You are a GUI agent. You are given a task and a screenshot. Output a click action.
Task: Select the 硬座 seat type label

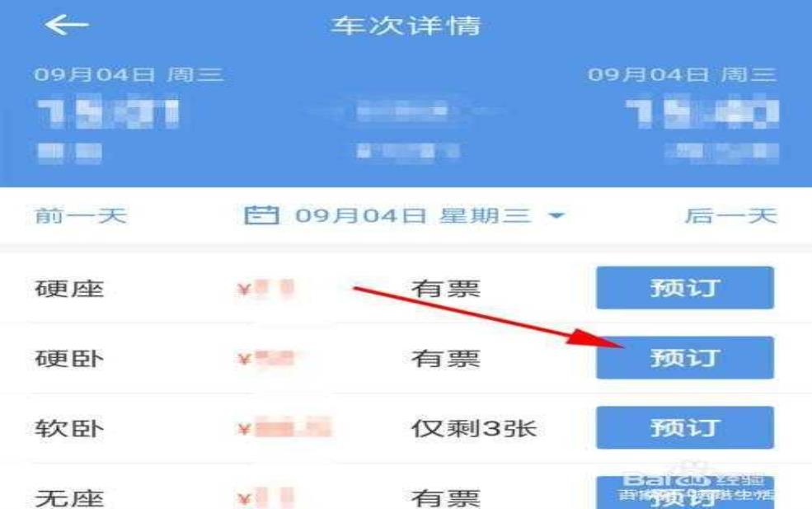[69, 289]
